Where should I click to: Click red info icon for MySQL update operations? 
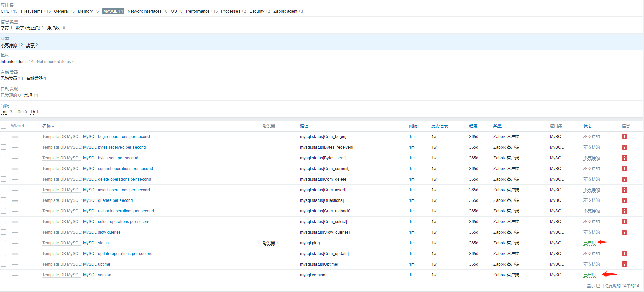624,254
